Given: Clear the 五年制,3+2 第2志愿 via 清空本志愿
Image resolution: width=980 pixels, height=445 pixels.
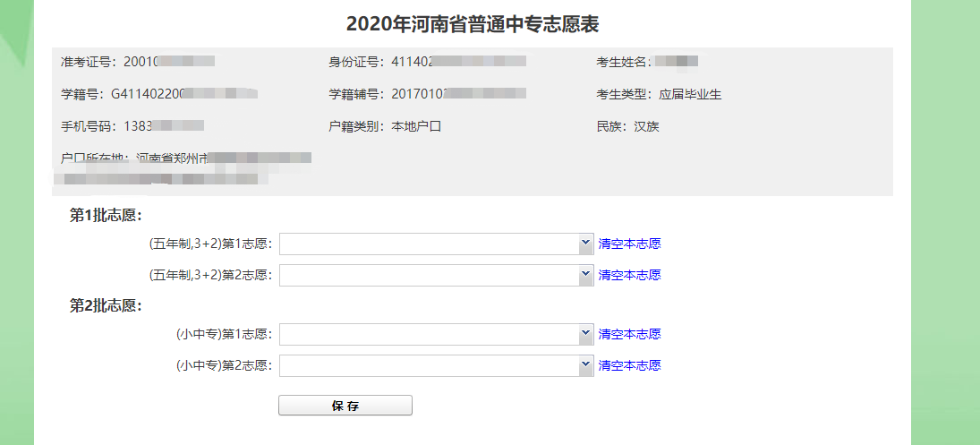Looking at the screenshot, I should pos(629,275).
